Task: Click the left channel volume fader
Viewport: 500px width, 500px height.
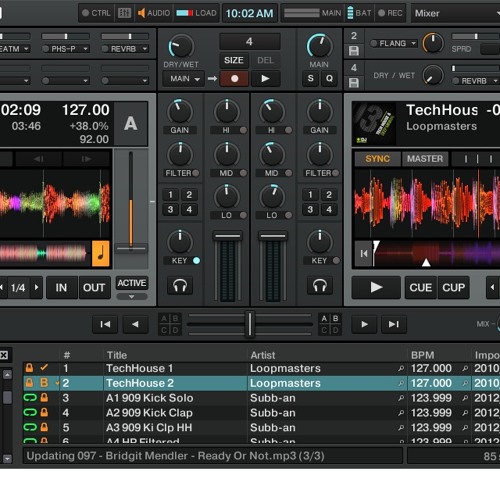Action: click(227, 236)
